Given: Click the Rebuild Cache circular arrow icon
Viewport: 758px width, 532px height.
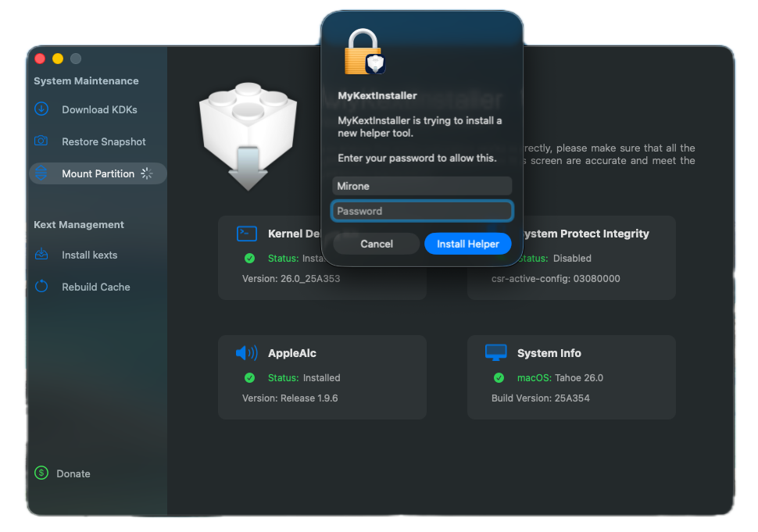Looking at the screenshot, I should (x=41, y=287).
